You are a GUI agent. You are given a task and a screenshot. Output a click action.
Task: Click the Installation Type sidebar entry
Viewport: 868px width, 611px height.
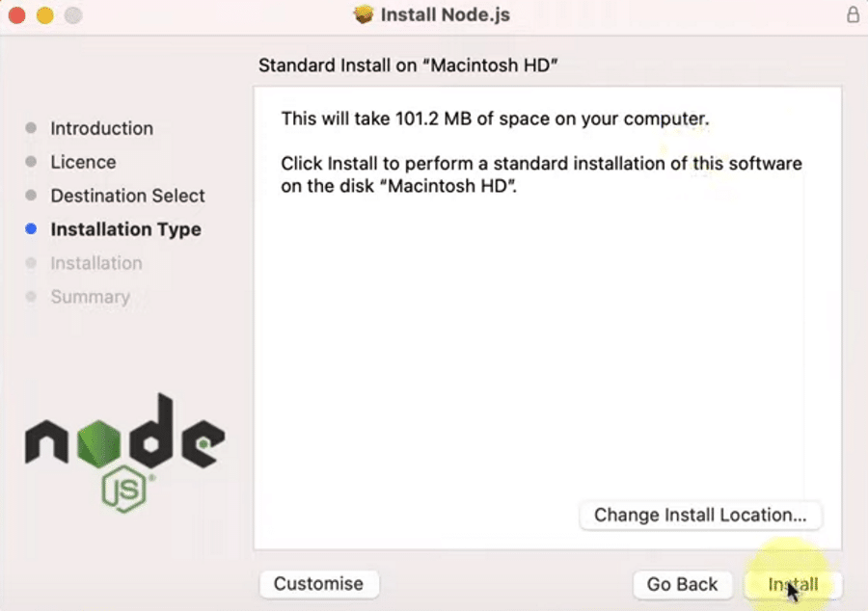click(x=125, y=229)
